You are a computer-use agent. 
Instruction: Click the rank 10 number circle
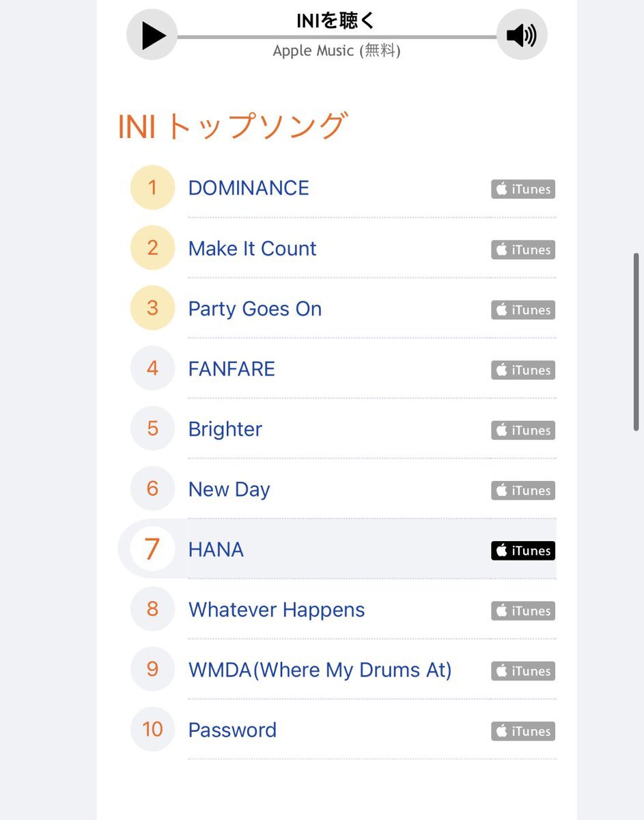152,729
